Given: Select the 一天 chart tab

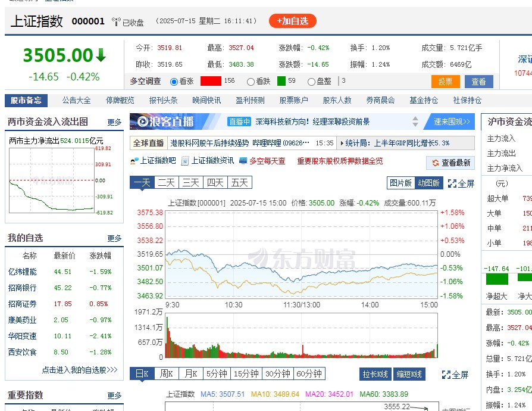Looking at the screenshot, I should click(142, 183).
